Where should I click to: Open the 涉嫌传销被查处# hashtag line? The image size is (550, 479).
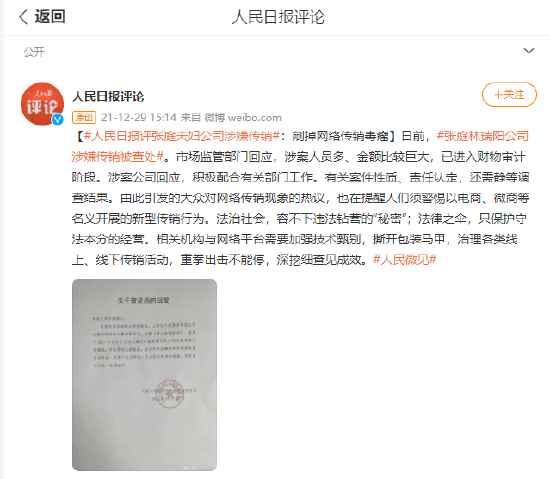[x=118, y=156]
